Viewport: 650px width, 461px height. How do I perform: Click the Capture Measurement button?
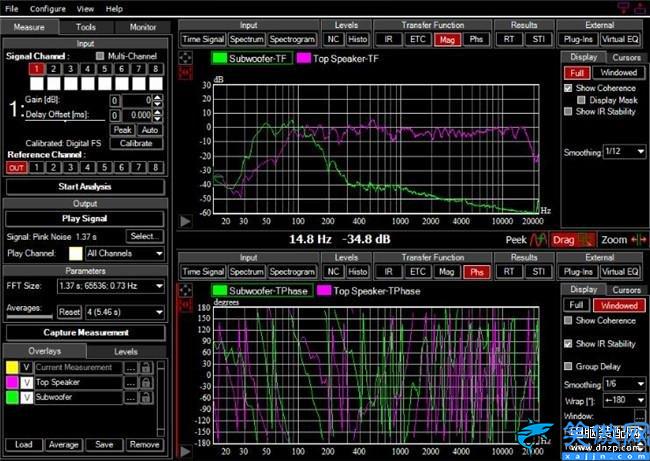85,332
